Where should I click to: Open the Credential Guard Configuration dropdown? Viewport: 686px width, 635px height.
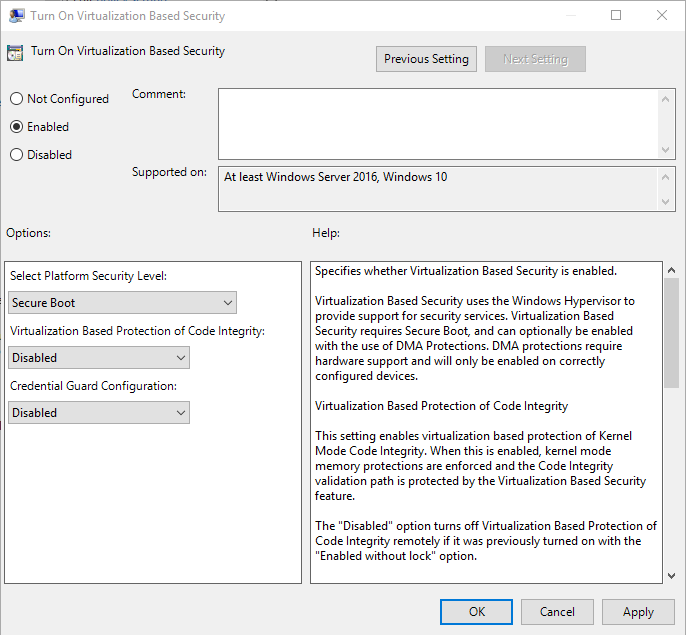click(98, 413)
